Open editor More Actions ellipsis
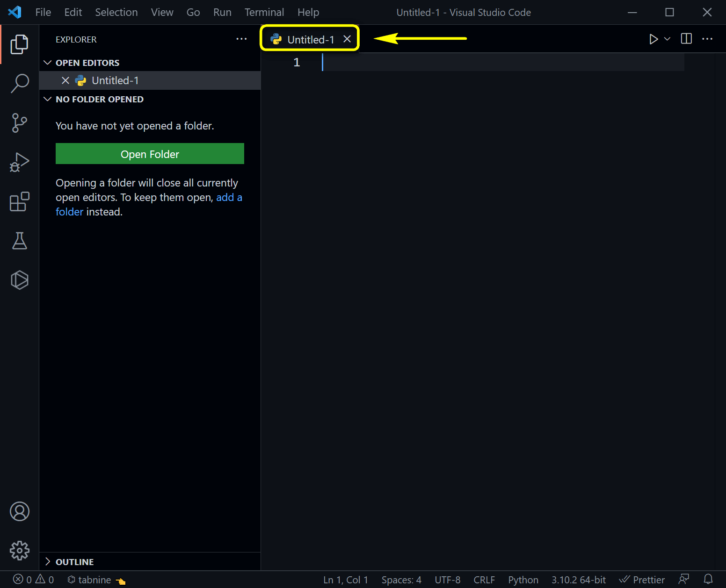Image resolution: width=726 pixels, height=588 pixels. coord(707,39)
